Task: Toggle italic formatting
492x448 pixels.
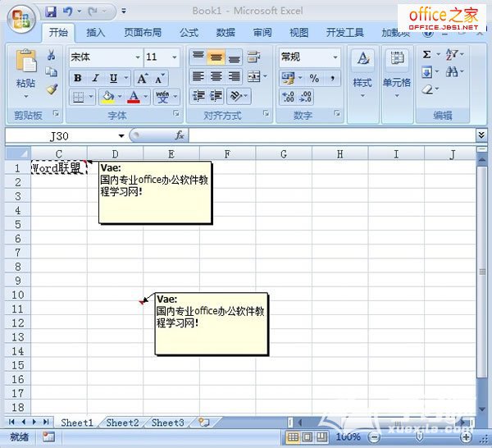Action: (x=96, y=78)
